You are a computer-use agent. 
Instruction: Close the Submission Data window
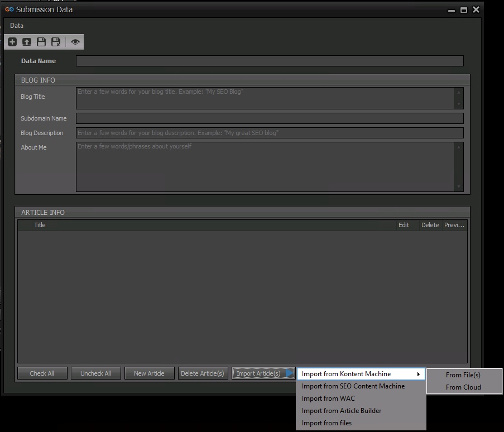tap(476, 9)
